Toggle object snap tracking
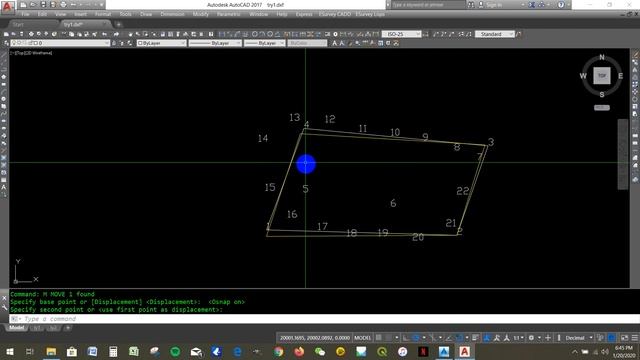The image size is (640, 360). tap(449, 338)
